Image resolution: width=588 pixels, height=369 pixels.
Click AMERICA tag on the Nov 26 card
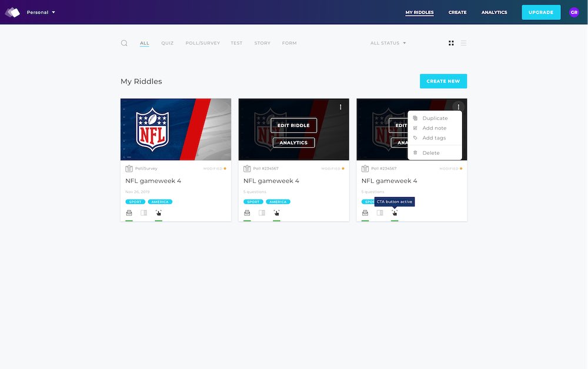coord(160,202)
